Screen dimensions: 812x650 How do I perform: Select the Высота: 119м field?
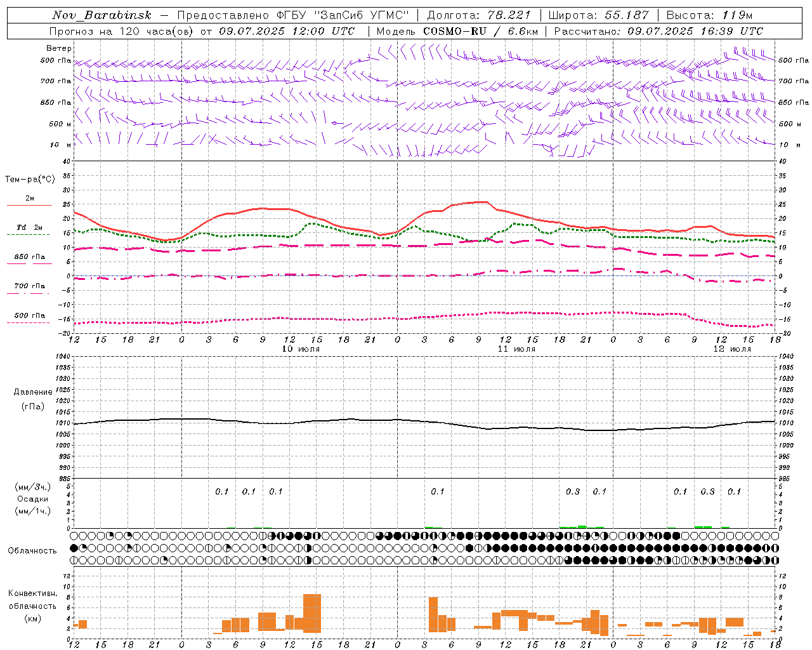tap(709, 15)
